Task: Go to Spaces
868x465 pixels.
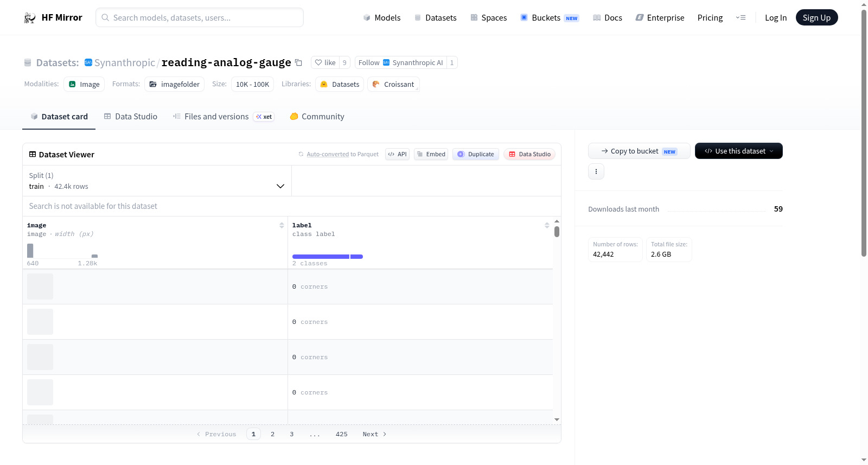Action: click(488, 17)
